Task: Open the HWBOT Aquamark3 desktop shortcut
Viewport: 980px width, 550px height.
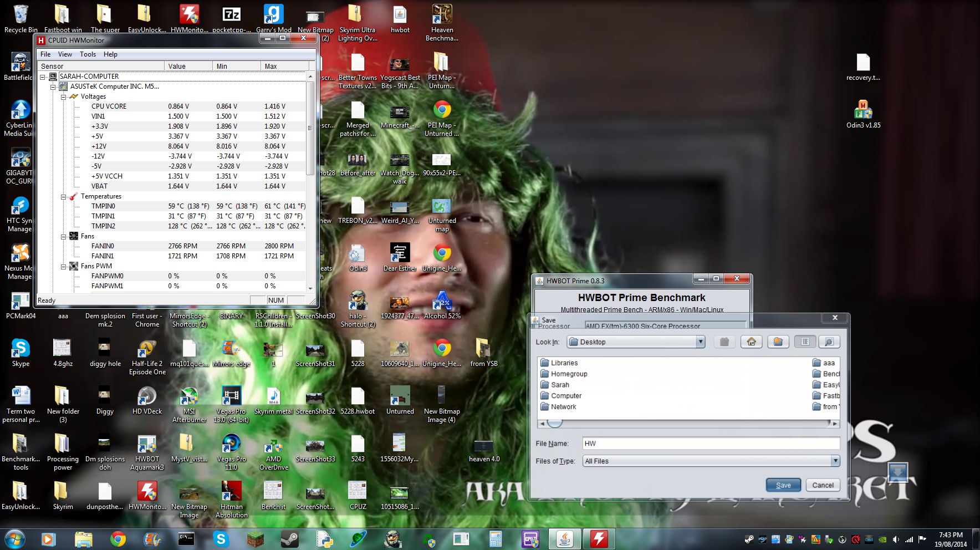Action: click(147, 452)
